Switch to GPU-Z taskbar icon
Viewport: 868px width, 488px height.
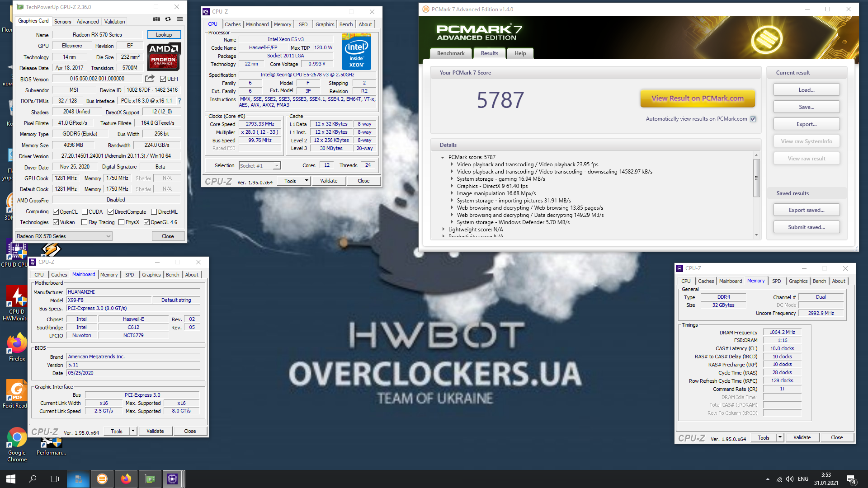pyautogui.click(x=150, y=479)
